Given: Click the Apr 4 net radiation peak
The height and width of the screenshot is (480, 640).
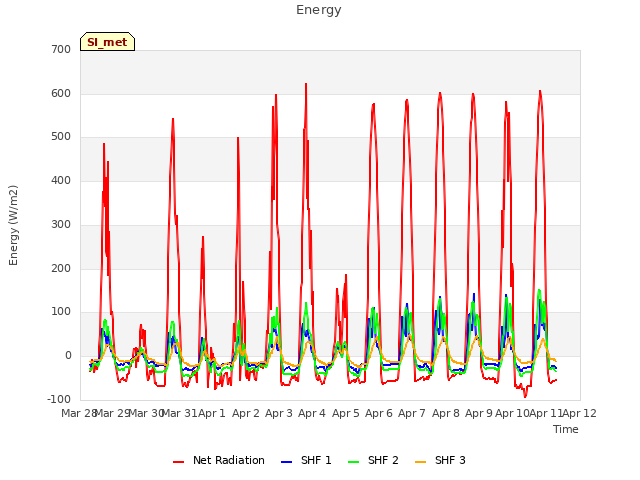Looking at the screenshot, I should 306,84.
